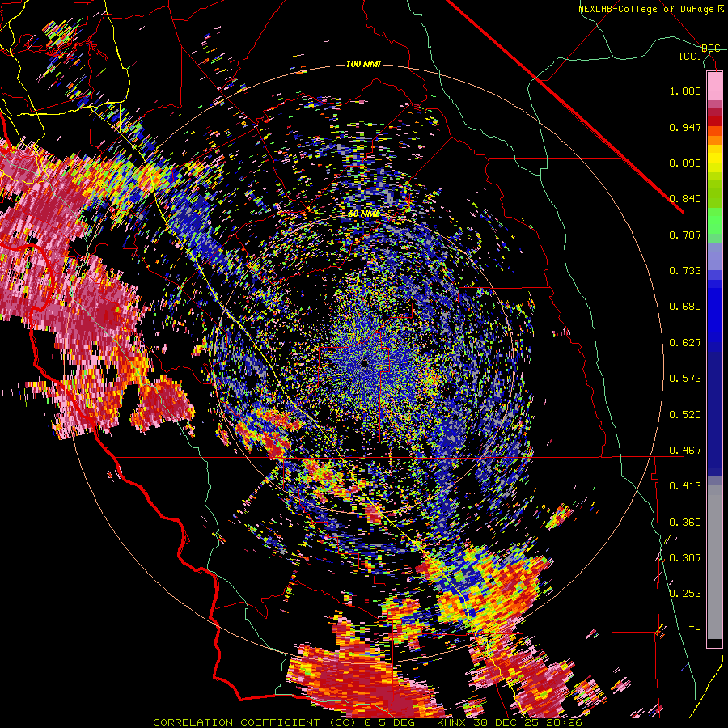This screenshot has height=728, width=728.
Task: Click the 0.840 legend value
Action: [685, 199]
